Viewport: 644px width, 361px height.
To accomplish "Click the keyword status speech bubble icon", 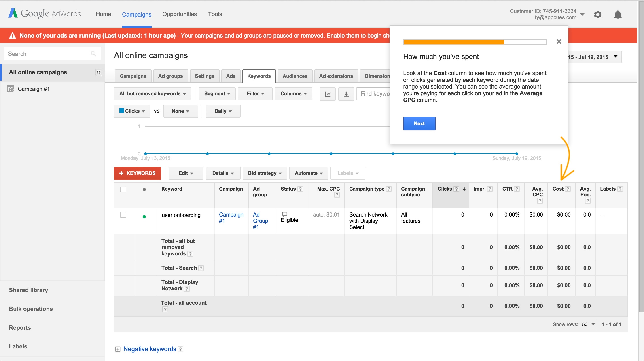I will [x=284, y=214].
